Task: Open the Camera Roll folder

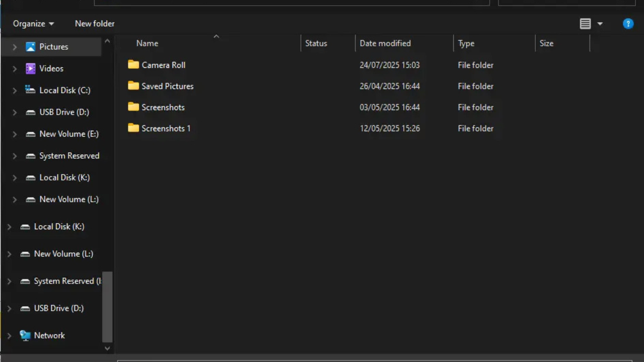Action: [163, 65]
